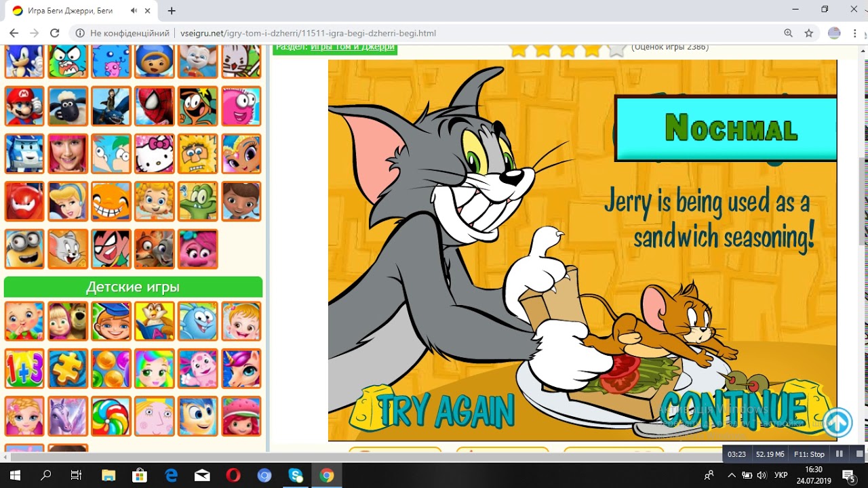
Task: Open the orange smiling monkey game icon
Action: 111,201
